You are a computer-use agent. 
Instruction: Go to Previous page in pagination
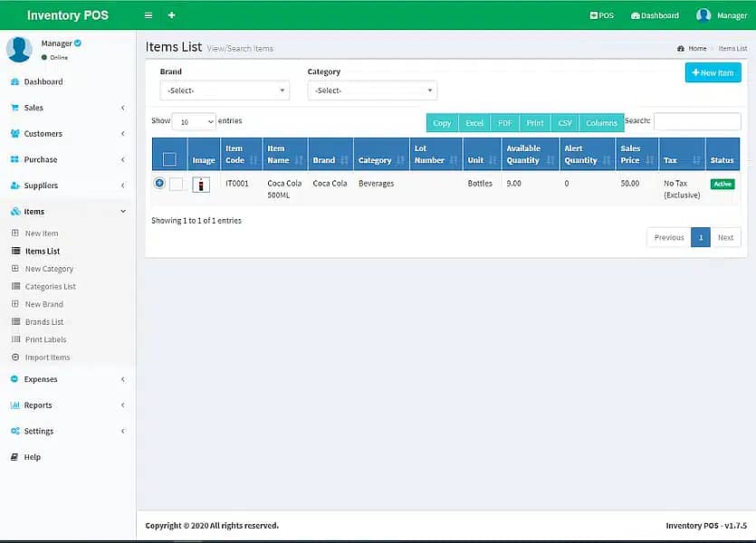coord(669,237)
